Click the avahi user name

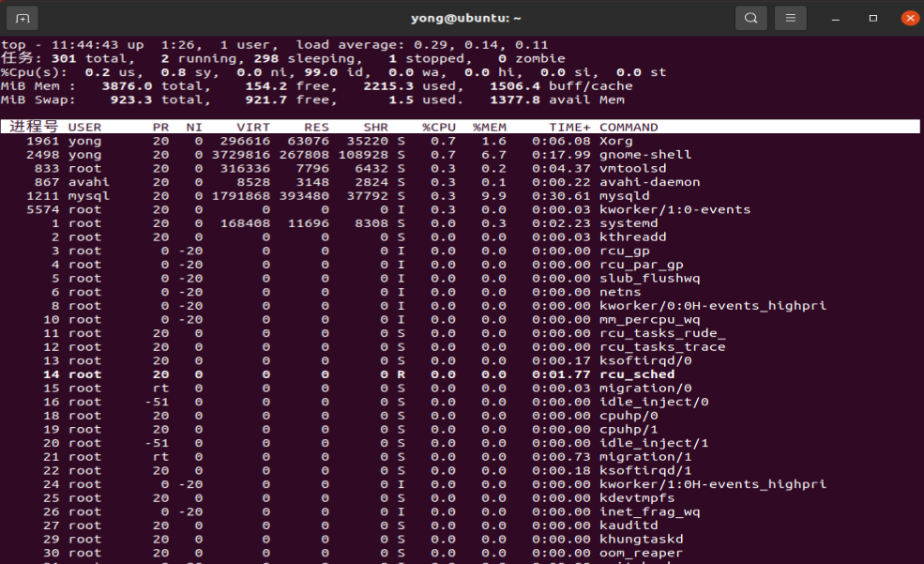coord(89,182)
